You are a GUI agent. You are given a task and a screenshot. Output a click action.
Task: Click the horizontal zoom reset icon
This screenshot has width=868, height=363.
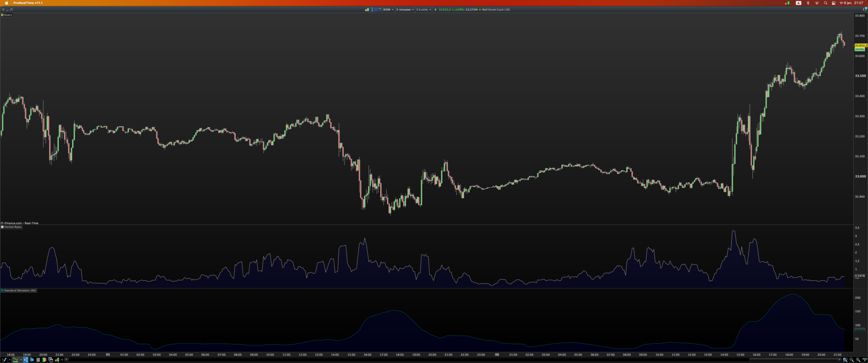865,360
